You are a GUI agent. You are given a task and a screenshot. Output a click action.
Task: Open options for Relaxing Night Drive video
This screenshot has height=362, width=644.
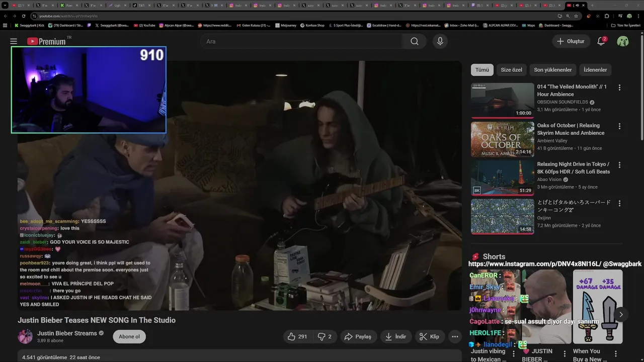tap(619, 165)
